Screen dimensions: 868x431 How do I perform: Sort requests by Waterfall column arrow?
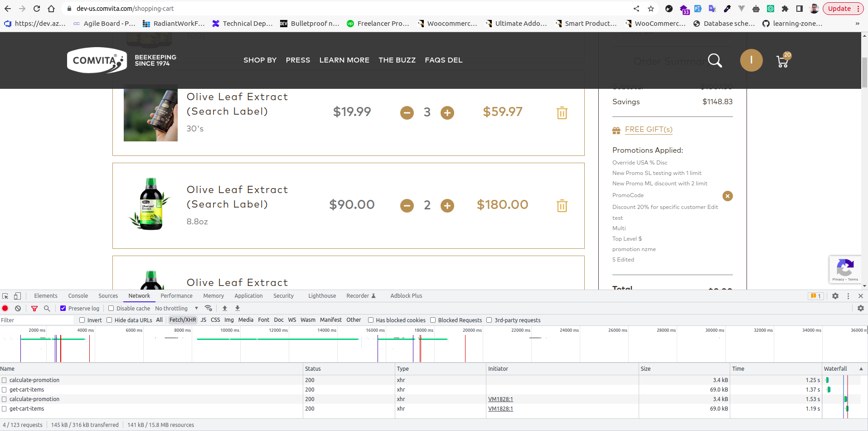[861, 369]
